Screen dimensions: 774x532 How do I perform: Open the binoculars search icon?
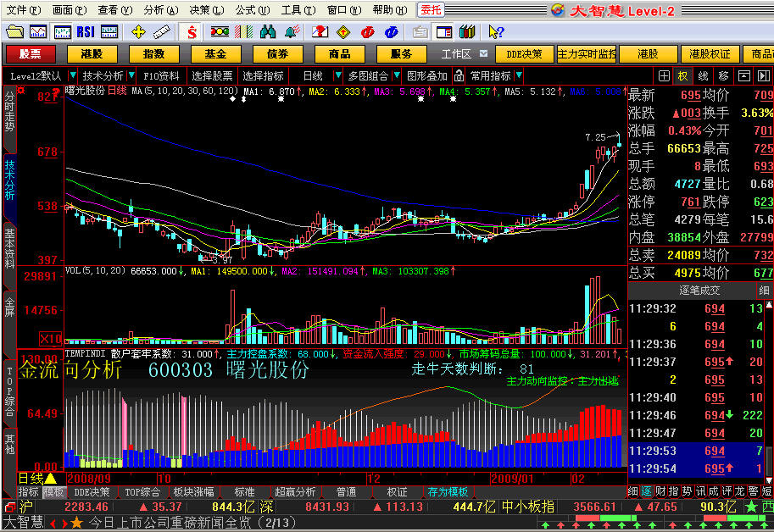(x=268, y=32)
